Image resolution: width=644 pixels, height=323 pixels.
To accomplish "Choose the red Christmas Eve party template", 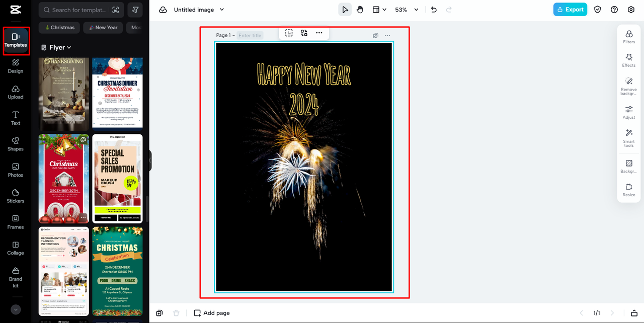I will tap(63, 179).
